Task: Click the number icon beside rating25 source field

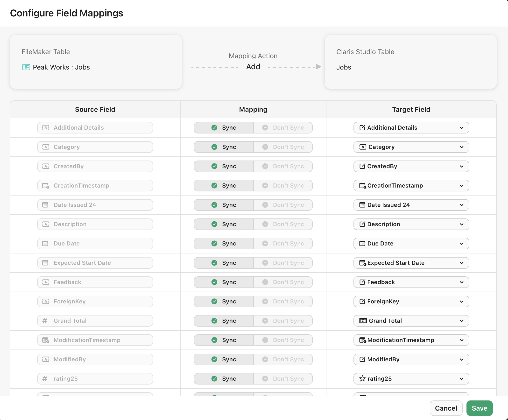Action: (x=45, y=379)
